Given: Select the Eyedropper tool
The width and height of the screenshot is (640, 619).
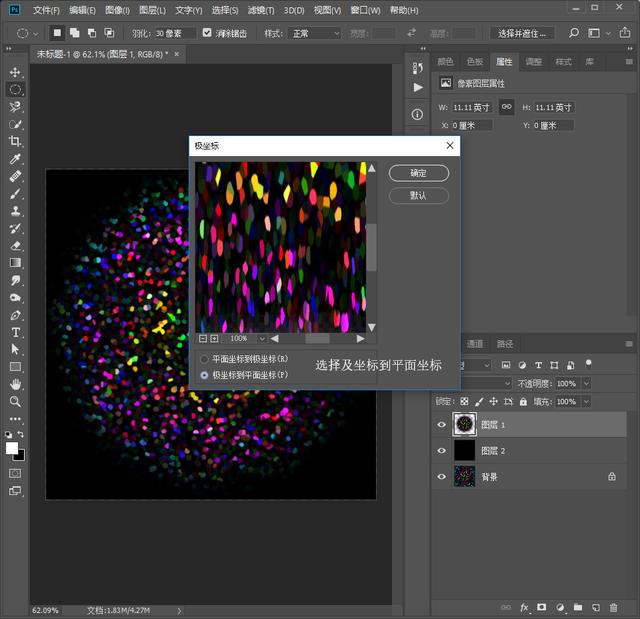Looking at the screenshot, I should tap(15, 159).
